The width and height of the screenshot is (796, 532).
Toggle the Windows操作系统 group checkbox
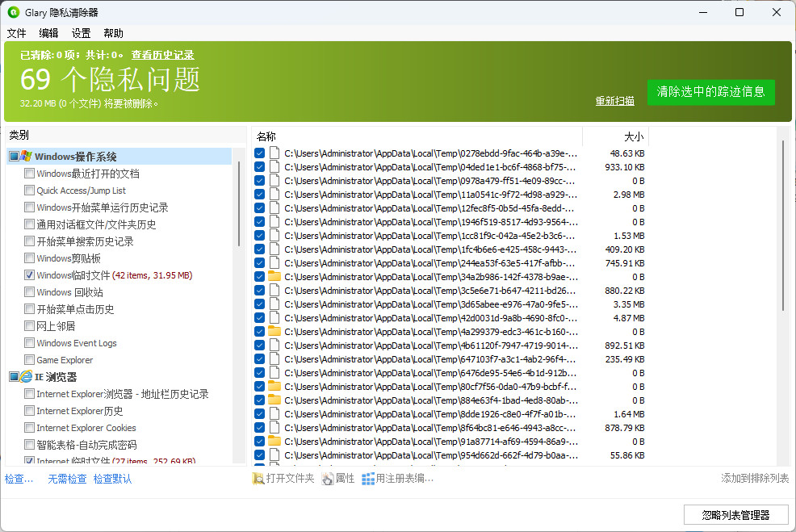tap(15, 157)
